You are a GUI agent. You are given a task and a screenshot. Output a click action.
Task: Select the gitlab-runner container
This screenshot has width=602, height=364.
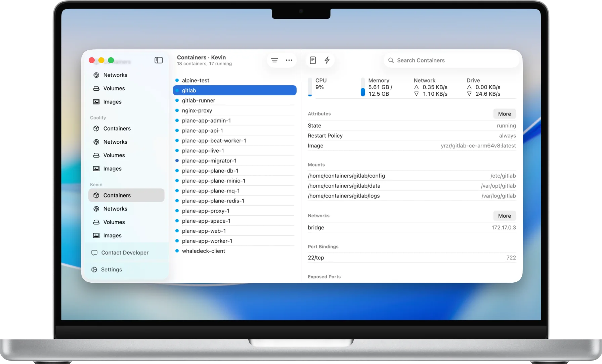click(x=199, y=100)
